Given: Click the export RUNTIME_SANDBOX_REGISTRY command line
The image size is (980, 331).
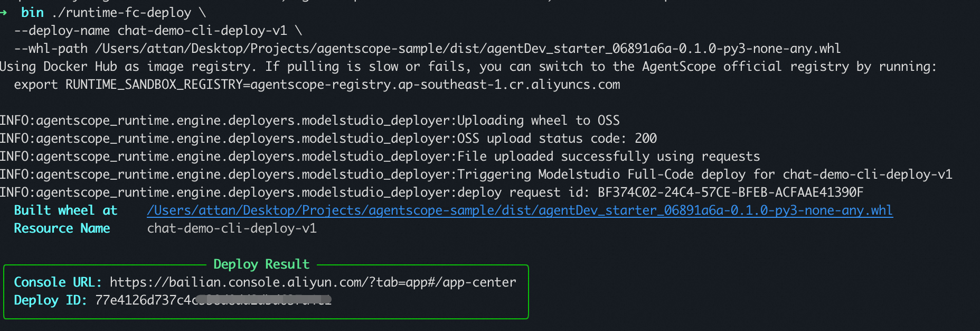Looking at the screenshot, I should click(x=317, y=85).
